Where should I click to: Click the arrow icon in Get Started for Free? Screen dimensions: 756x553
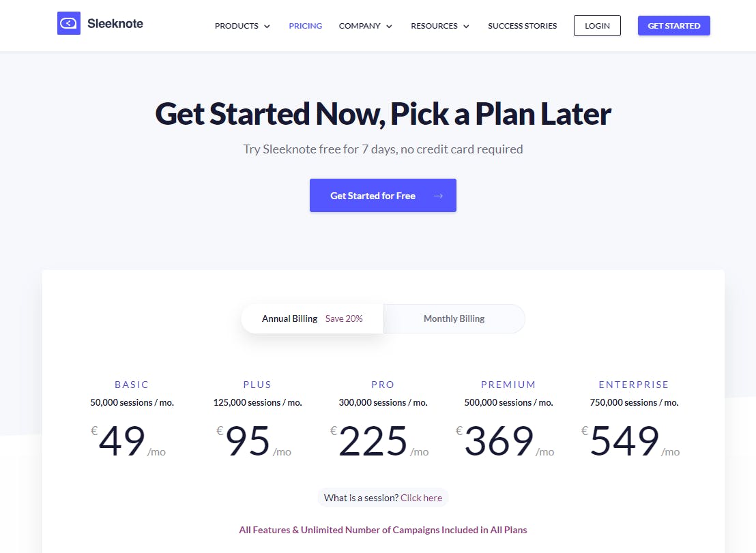point(438,196)
